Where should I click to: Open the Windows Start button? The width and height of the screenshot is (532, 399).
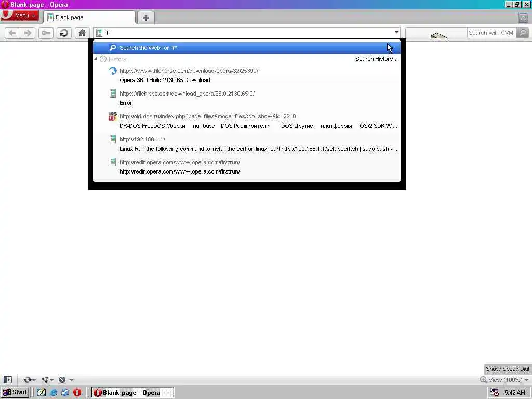[x=15, y=393]
